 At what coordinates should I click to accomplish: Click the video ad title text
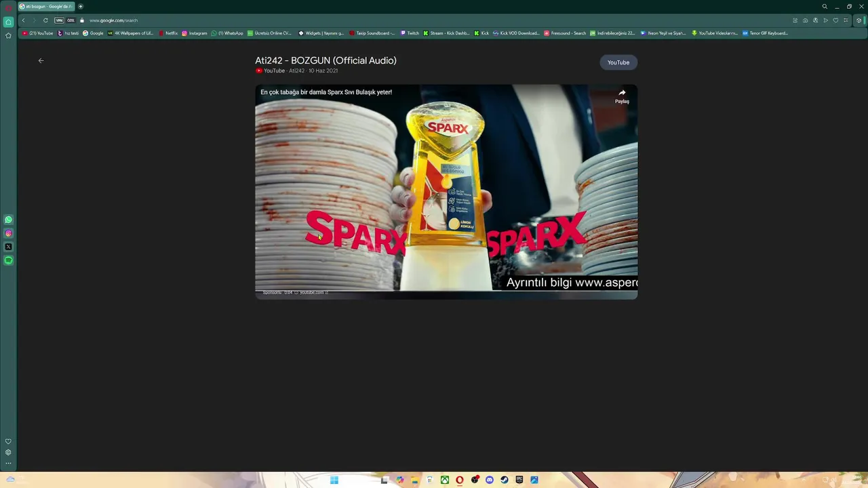coord(326,92)
